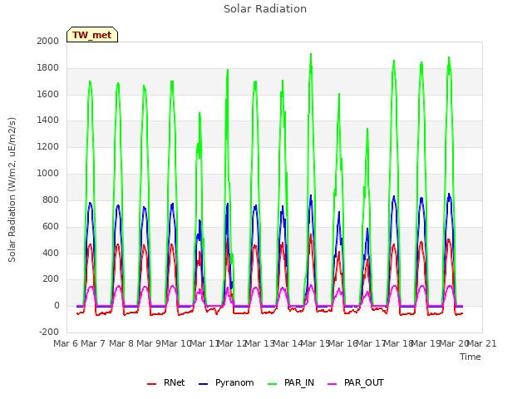Click the red RNet legend swatch

151,384
